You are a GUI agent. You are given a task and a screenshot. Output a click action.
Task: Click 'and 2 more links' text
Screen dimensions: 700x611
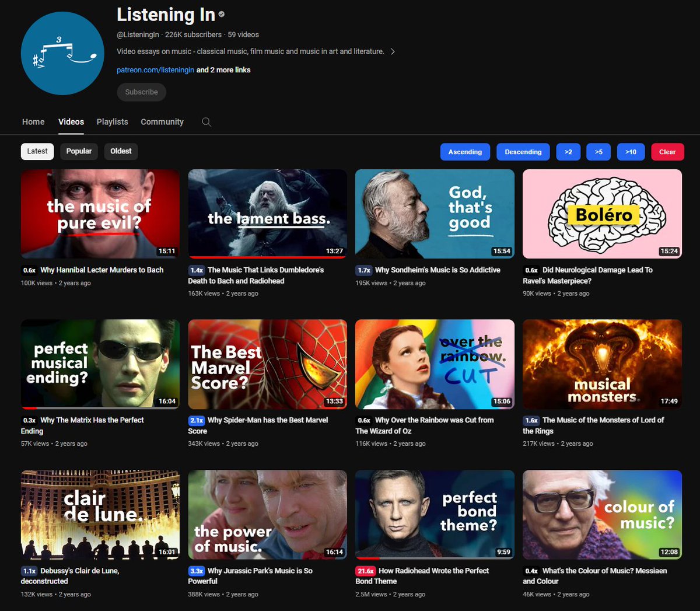coord(223,70)
